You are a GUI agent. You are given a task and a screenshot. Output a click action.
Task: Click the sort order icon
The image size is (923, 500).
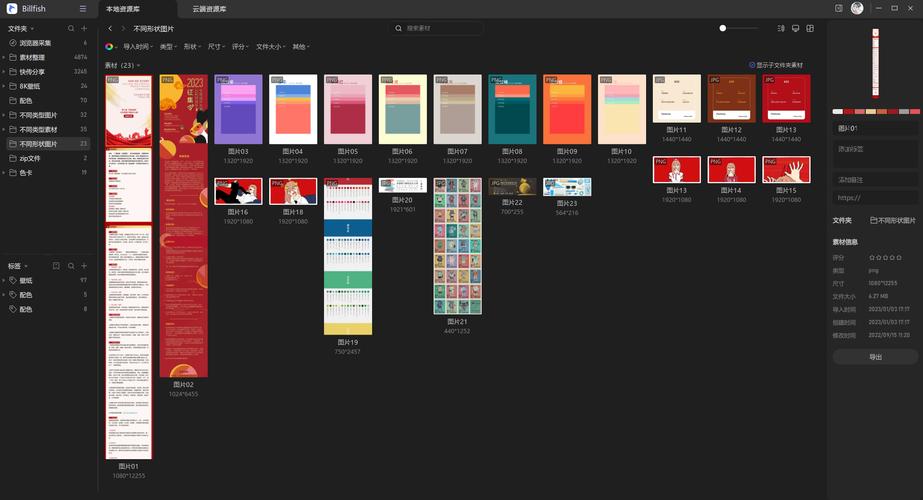tap(781, 28)
